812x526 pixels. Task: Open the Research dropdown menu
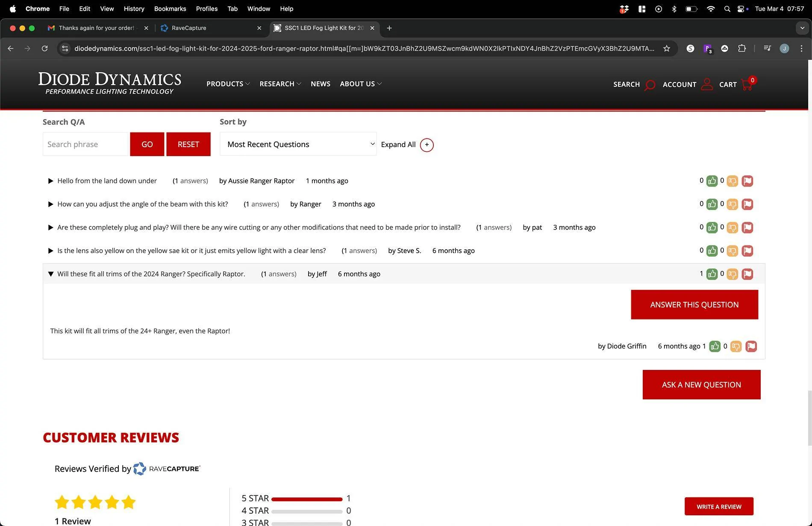(x=280, y=84)
